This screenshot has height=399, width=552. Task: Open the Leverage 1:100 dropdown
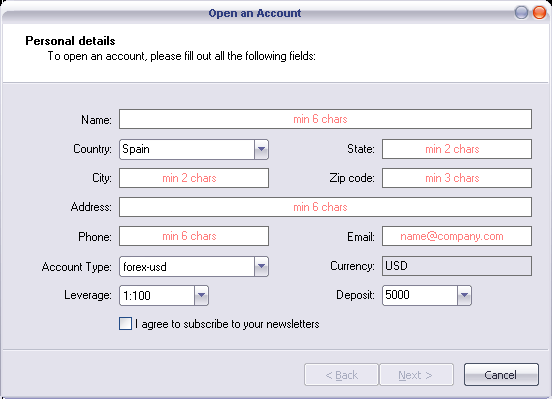pyautogui.click(x=164, y=295)
